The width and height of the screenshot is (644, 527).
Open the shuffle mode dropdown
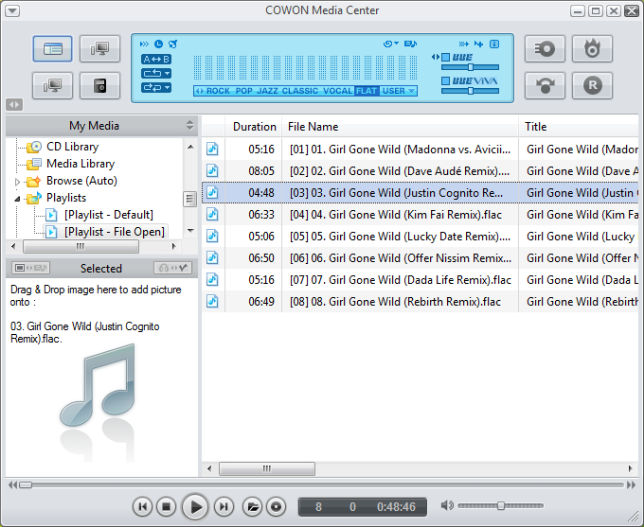156,87
